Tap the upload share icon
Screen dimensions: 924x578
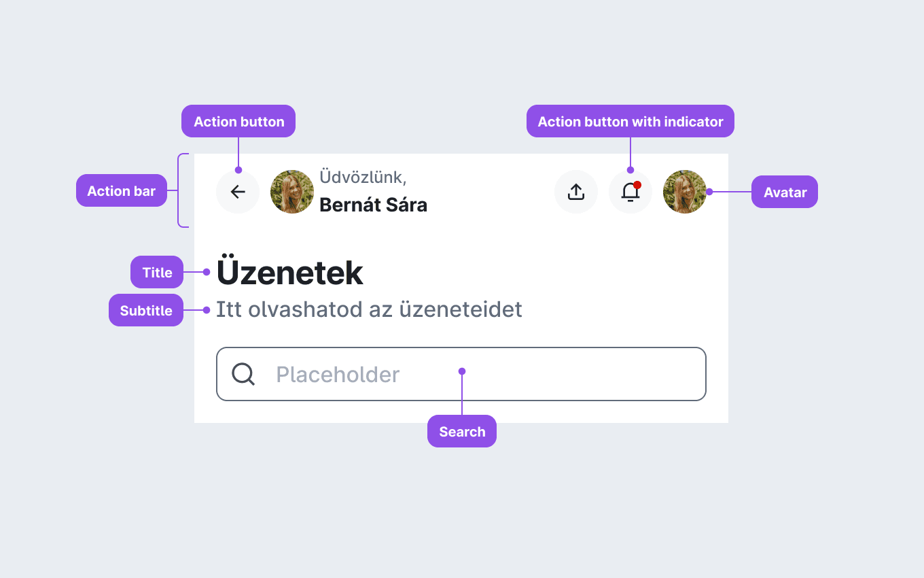point(576,192)
